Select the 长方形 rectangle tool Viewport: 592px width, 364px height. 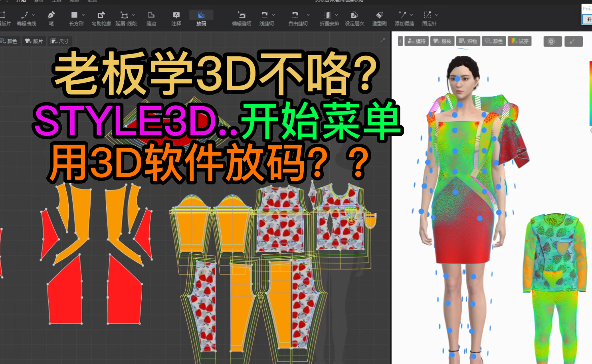[76, 19]
